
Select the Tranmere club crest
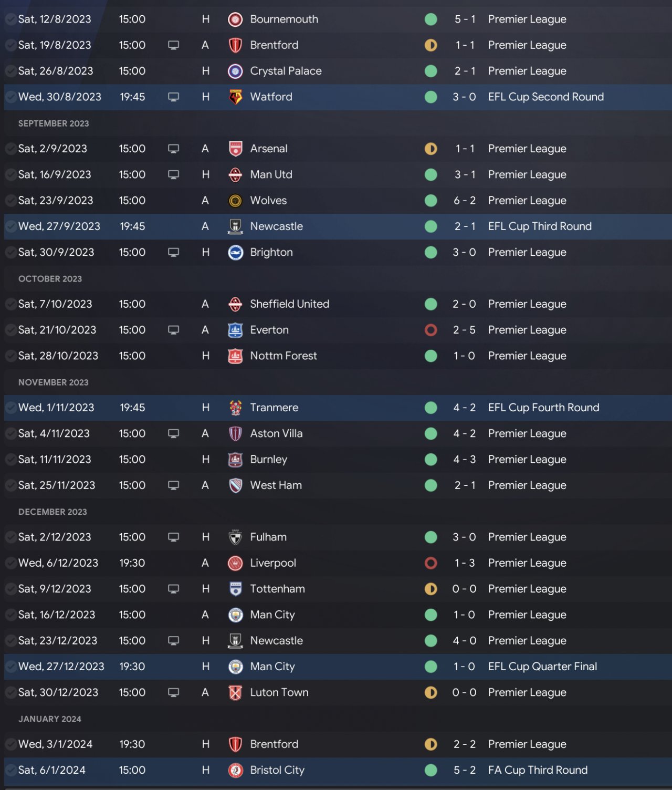(235, 408)
